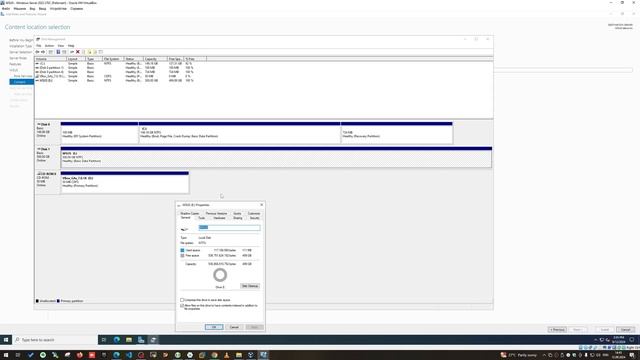Switch to the Hardware tab
Screen dimensions: 640x360
click(219, 218)
